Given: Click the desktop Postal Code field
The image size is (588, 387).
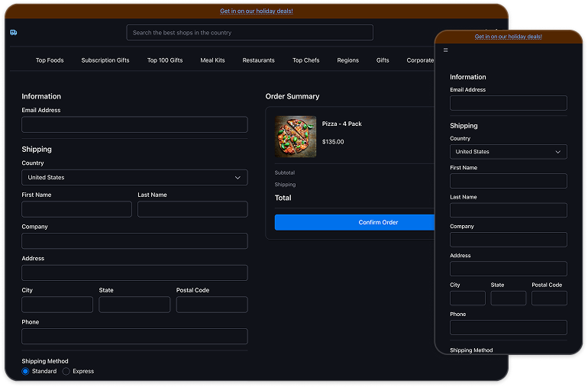Looking at the screenshot, I should point(212,305).
